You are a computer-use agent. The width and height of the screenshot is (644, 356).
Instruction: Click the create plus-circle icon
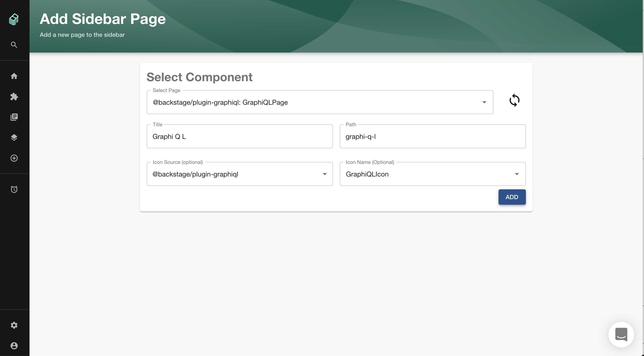coord(14,158)
